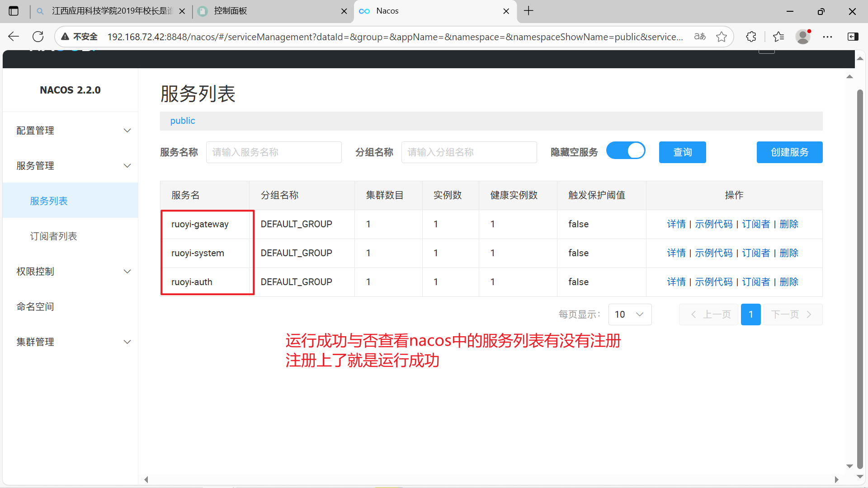
Task: Go back using browser back arrow
Action: point(14,37)
